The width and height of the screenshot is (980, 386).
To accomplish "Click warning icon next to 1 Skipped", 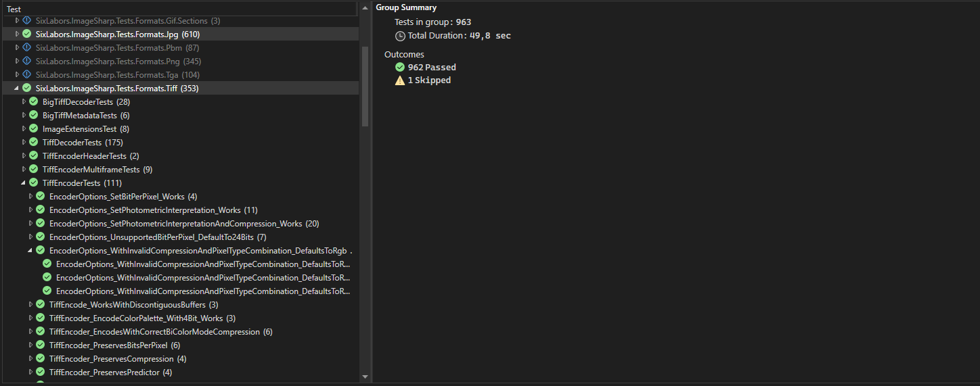I will pyautogui.click(x=400, y=80).
